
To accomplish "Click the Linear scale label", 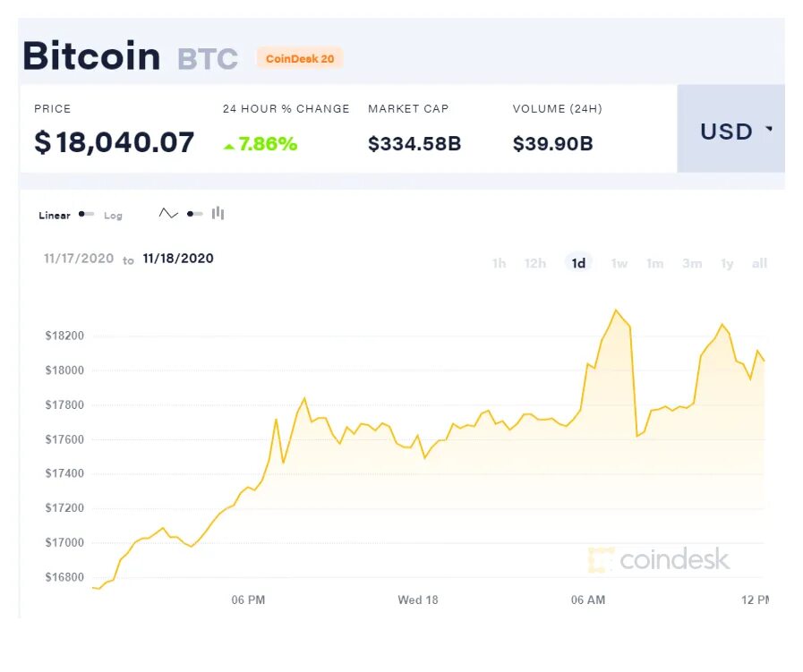I will tap(55, 216).
